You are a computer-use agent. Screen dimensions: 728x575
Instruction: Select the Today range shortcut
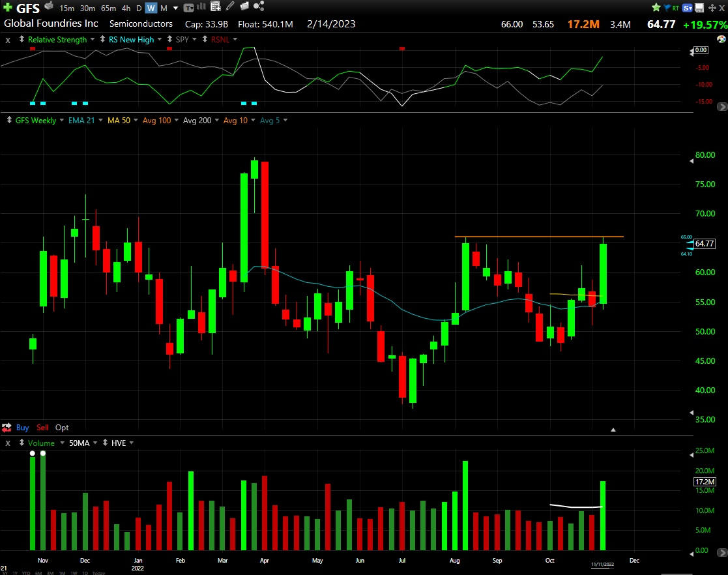point(98,573)
